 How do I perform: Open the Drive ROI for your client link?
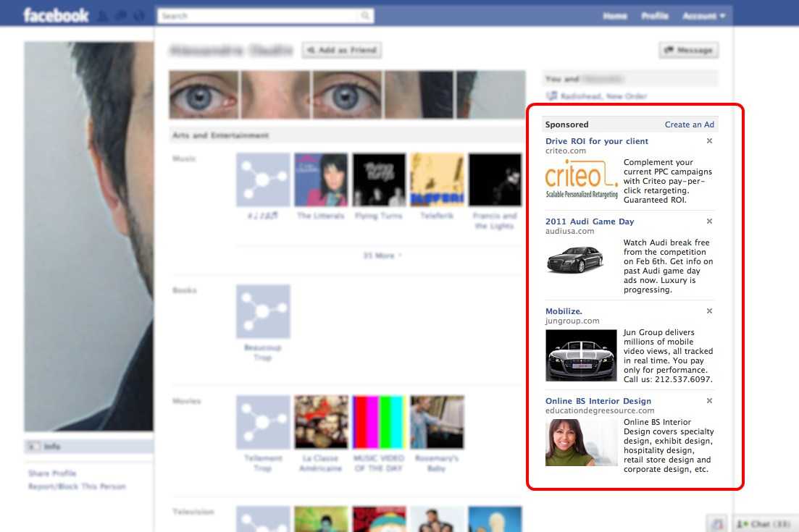[x=597, y=141]
